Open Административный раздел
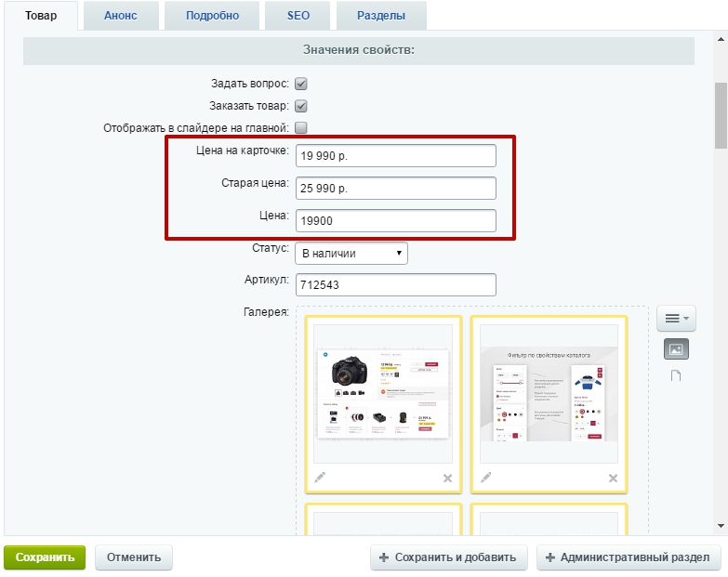Image resolution: width=728 pixels, height=577 pixels. pyautogui.click(x=629, y=557)
